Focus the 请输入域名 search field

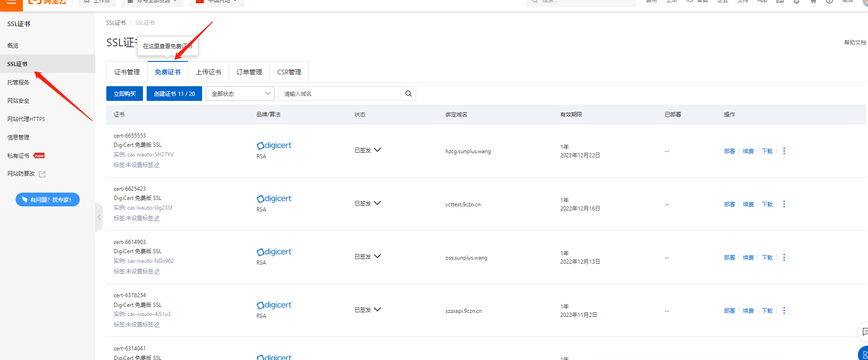click(x=340, y=94)
